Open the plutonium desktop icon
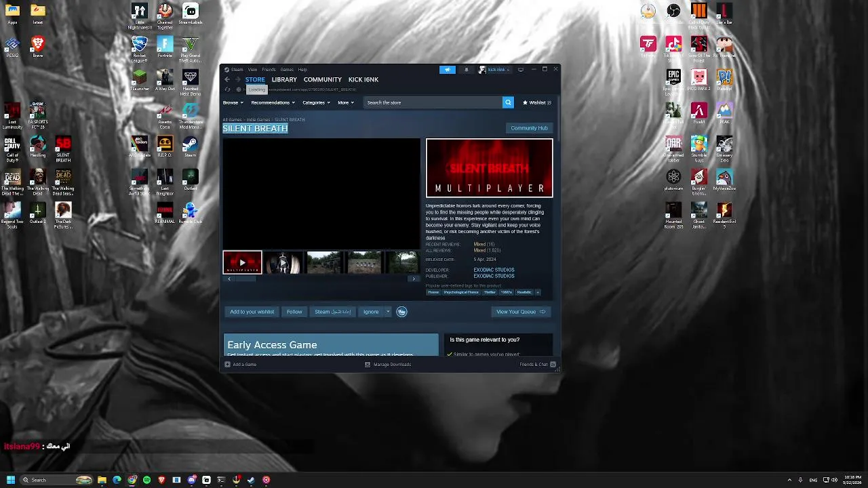 click(x=673, y=180)
